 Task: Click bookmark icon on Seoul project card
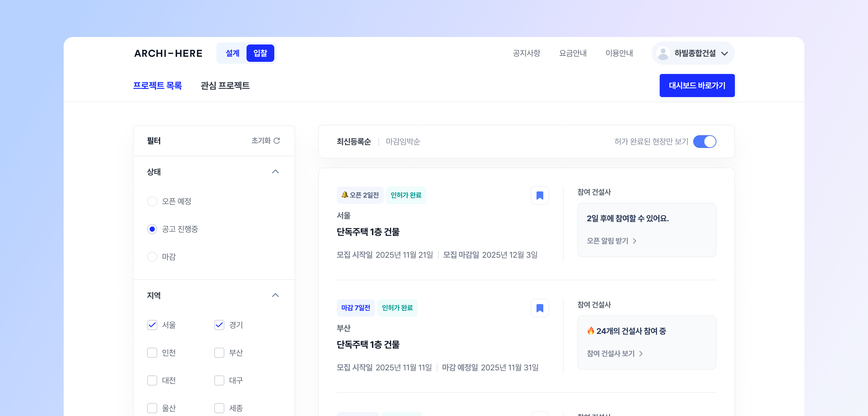540,195
